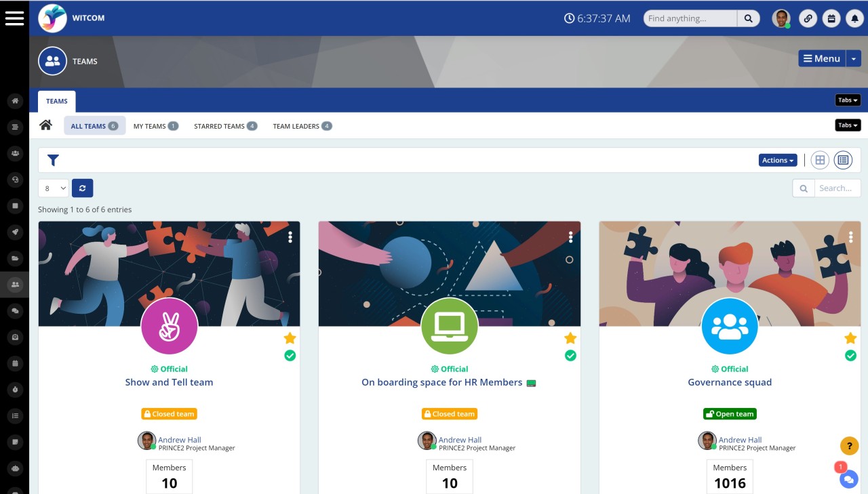
Task: Switch to list view icon
Action: (x=843, y=160)
